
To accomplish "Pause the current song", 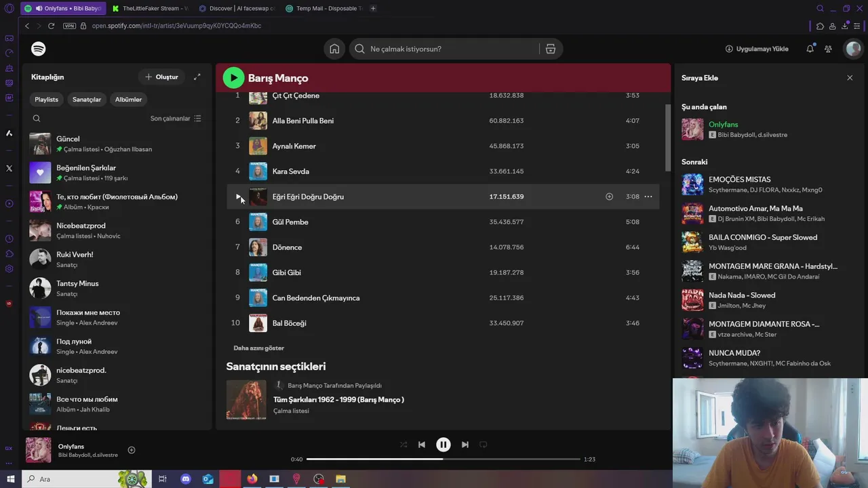I will pos(443,445).
